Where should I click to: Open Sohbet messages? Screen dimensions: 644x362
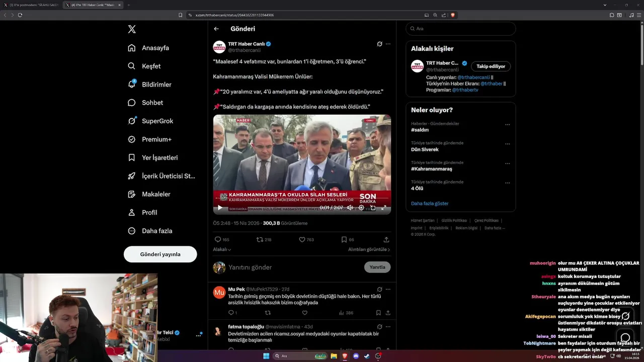click(145, 103)
